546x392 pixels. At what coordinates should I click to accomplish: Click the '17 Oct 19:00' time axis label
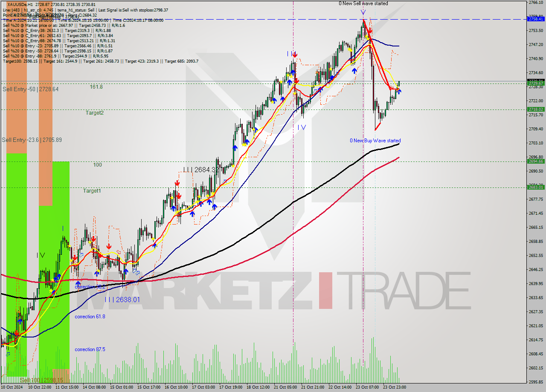point(231,387)
